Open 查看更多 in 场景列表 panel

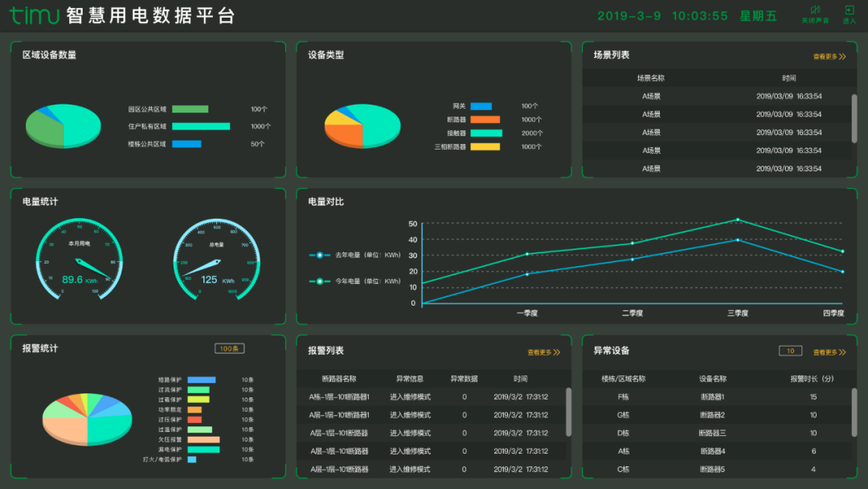829,56
